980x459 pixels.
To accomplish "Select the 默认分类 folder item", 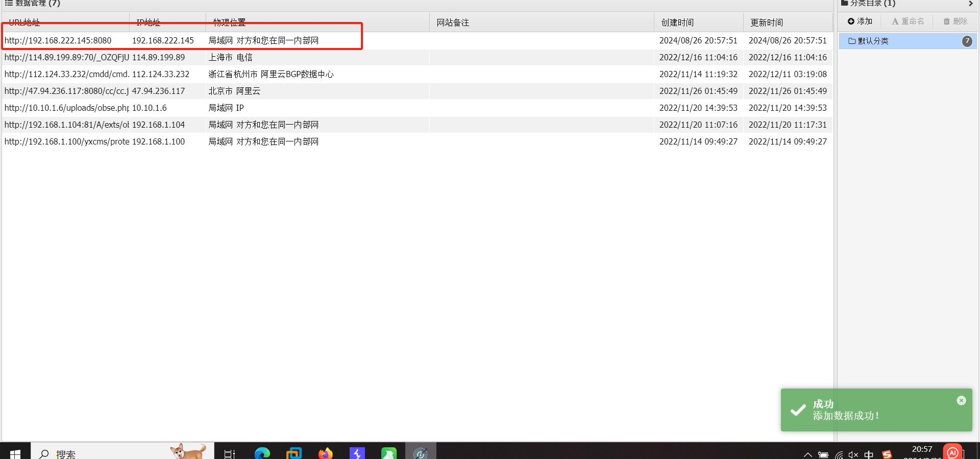I will pos(908,41).
